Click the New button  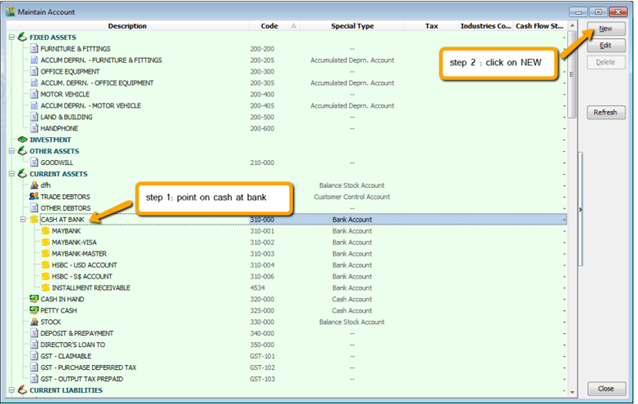coord(605,30)
